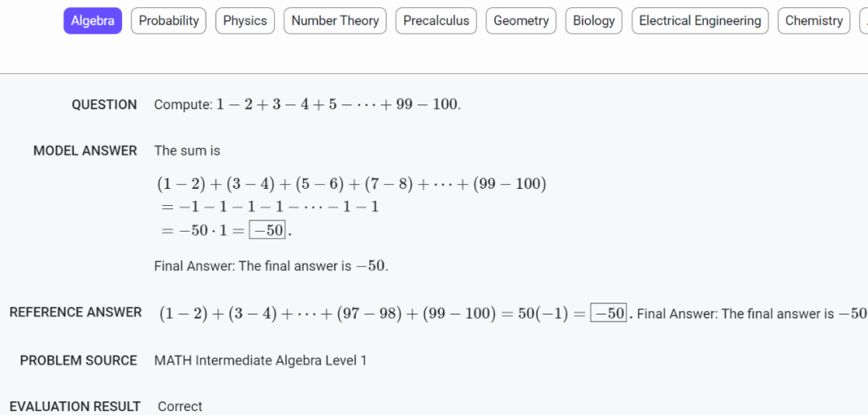Select the Algebra category tab
Screen dimensions: 868x415
click(92, 21)
